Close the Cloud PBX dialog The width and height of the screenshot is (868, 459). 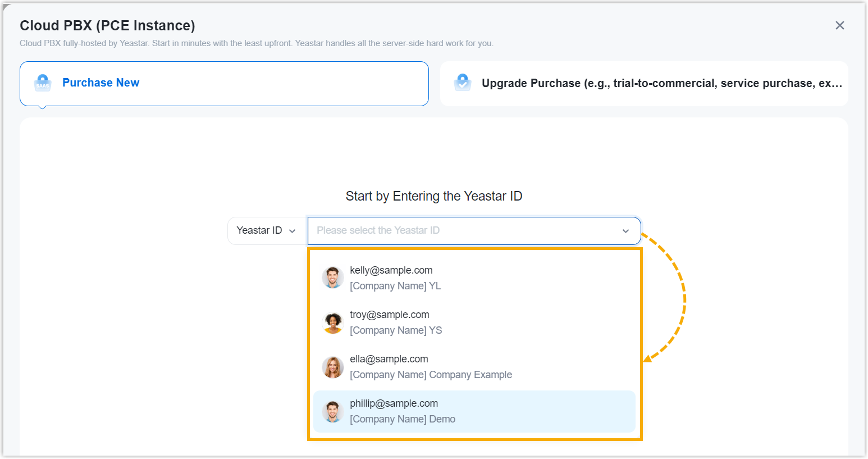[x=839, y=25]
